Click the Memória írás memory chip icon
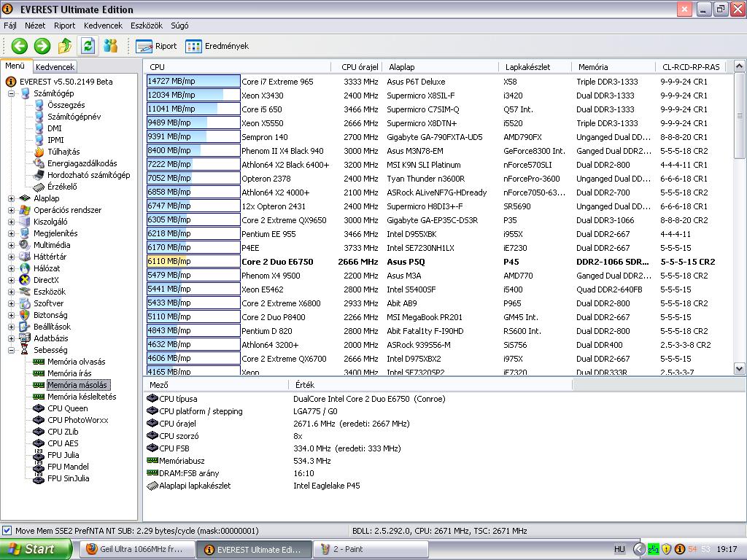Viewport: 747px width, 560px height. (x=39, y=373)
